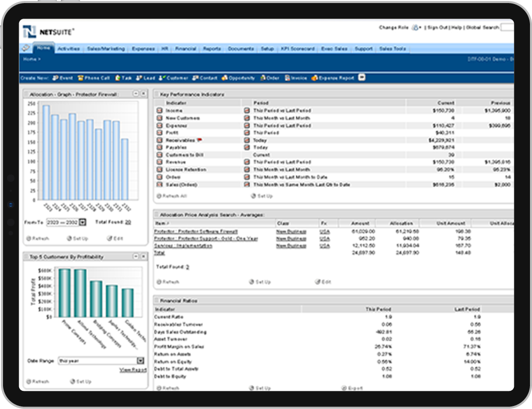The image size is (532, 409).
Task: Create a new Contact
Action: tap(205, 78)
